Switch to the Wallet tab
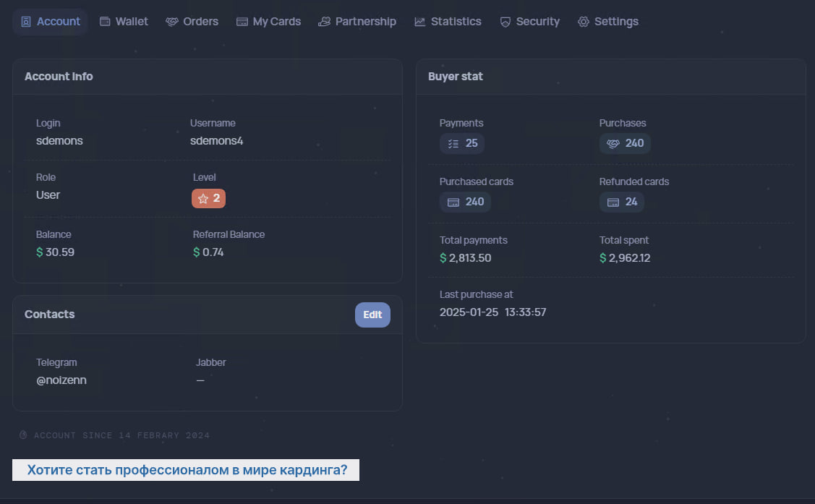The width and height of the screenshot is (815, 504). tap(124, 22)
